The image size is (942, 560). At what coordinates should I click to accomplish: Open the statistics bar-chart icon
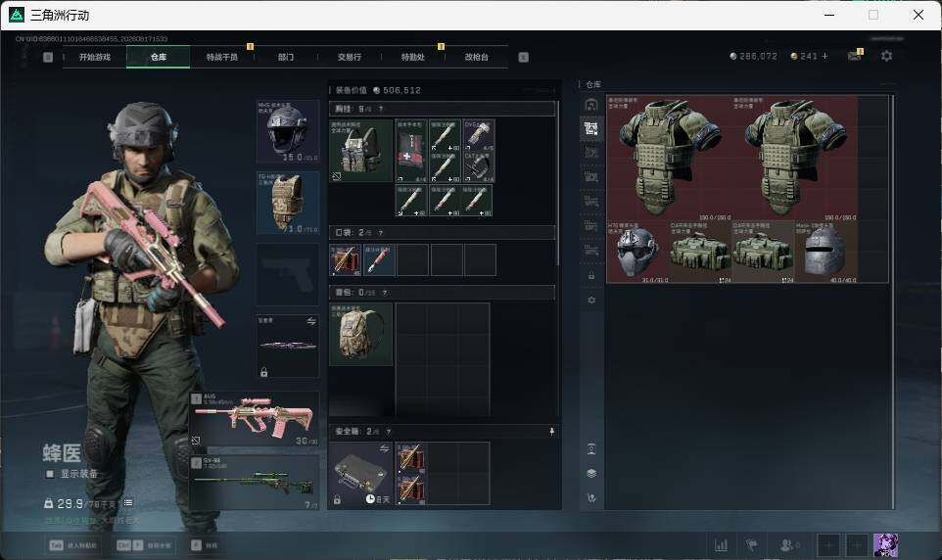click(x=721, y=545)
